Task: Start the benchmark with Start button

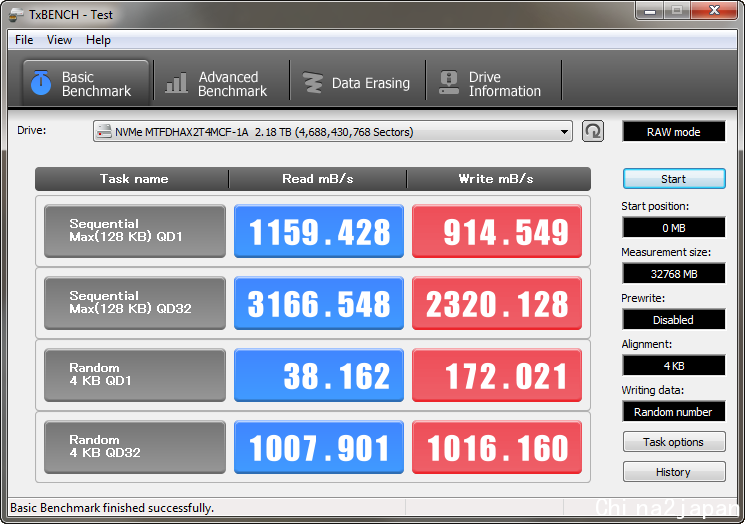Action: point(674,179)
